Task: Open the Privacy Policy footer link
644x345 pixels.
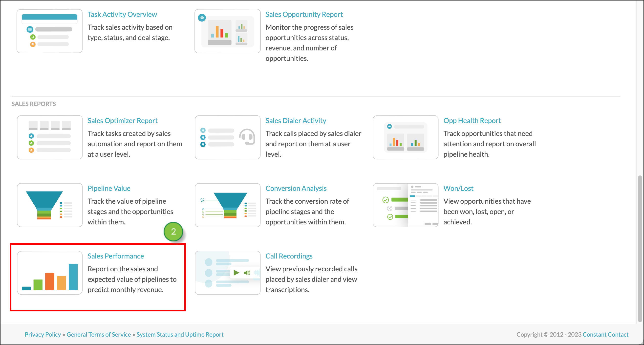Action: pos(43,334)
